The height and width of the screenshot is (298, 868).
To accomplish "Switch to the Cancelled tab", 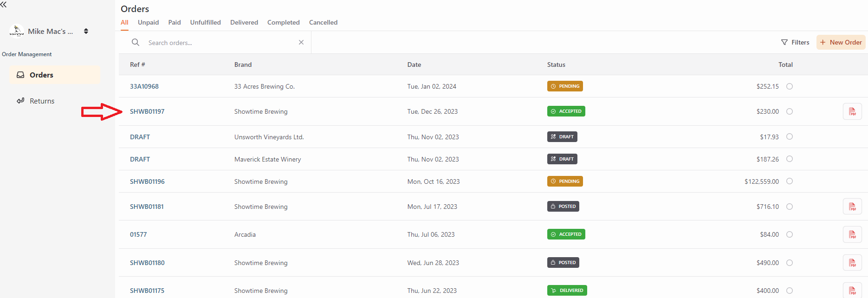I will point(324,22).
